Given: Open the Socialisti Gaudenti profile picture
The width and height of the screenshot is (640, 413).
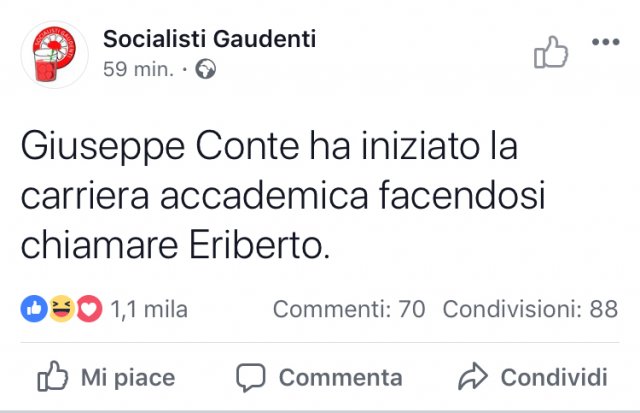Looking at the screenshot, I should coord(54,55).
